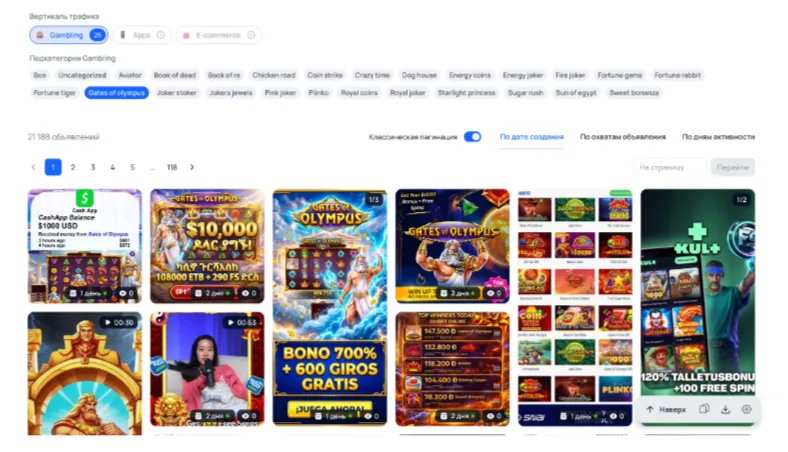Open page 3 in pagination
This screenshot has height=452, width=788.
[92, 167]
